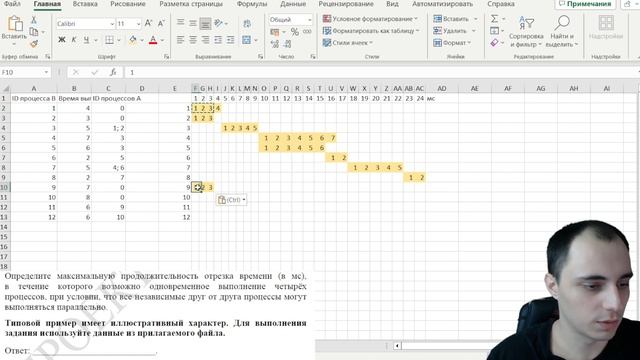Open the Общий number format dropdown

point(310,20)
